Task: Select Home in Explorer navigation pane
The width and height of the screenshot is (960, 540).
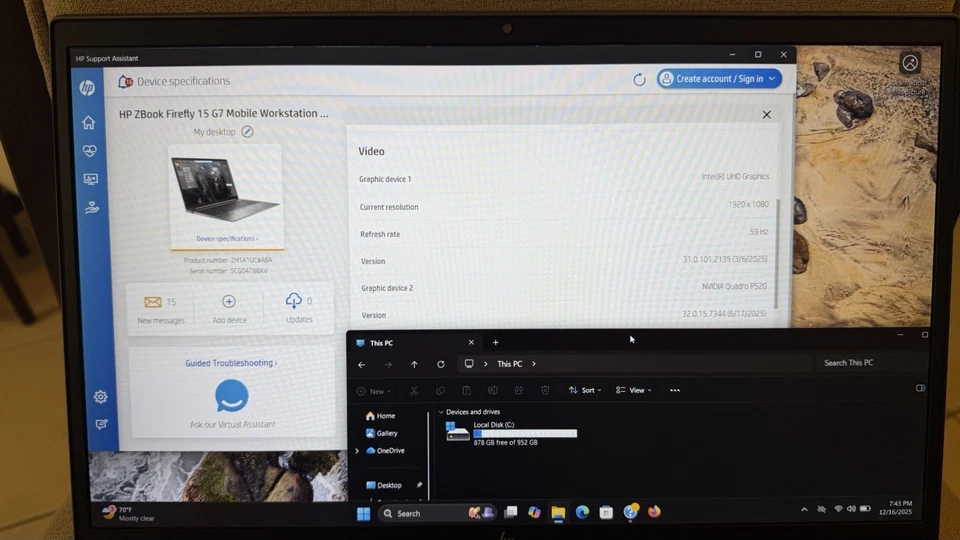Action: tap(380, 416)
